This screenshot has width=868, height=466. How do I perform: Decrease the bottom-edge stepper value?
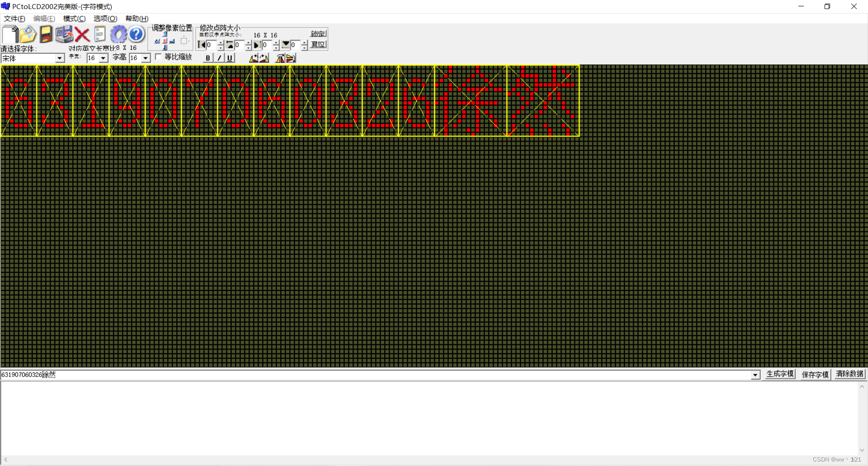coord(304,47)
